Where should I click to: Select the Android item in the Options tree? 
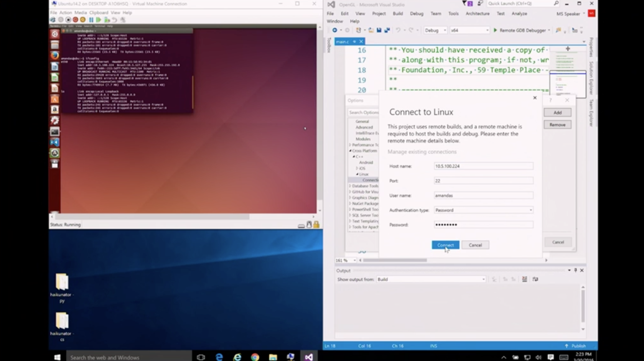point(366,162)
